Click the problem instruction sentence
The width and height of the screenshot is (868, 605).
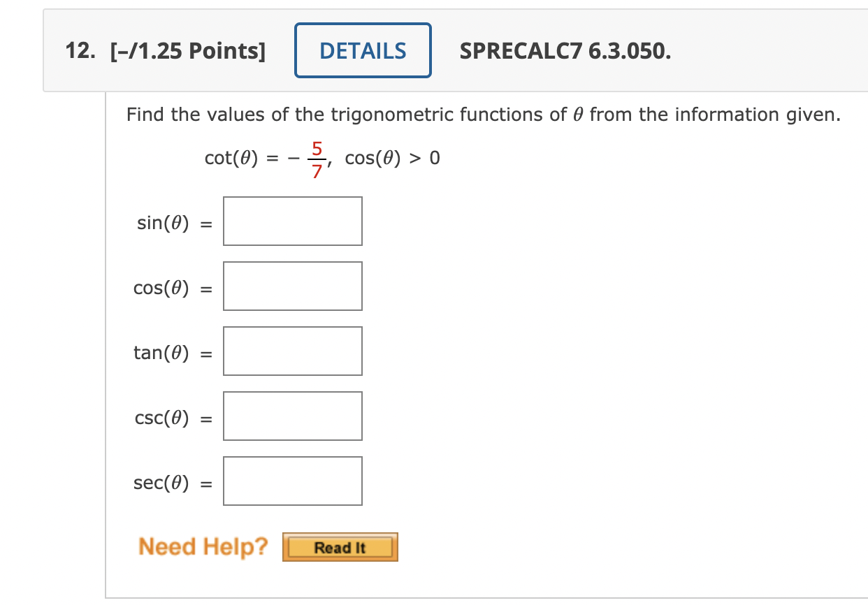click(482, 114)
